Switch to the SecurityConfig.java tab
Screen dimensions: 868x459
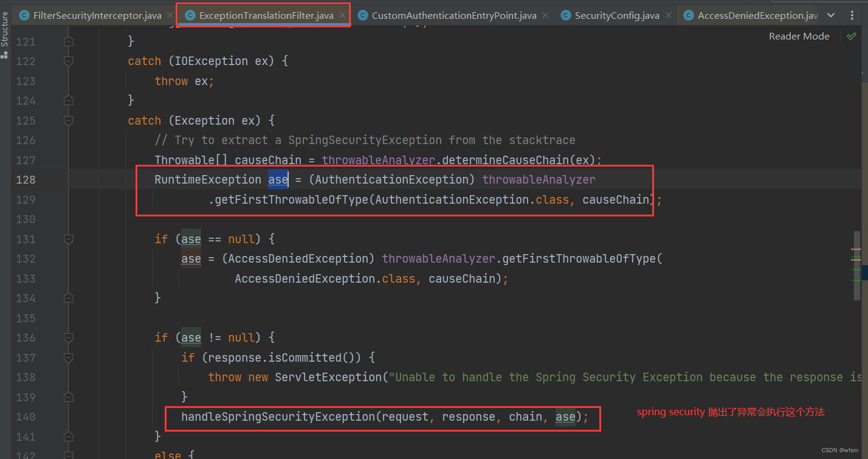[x=615, y=15]
